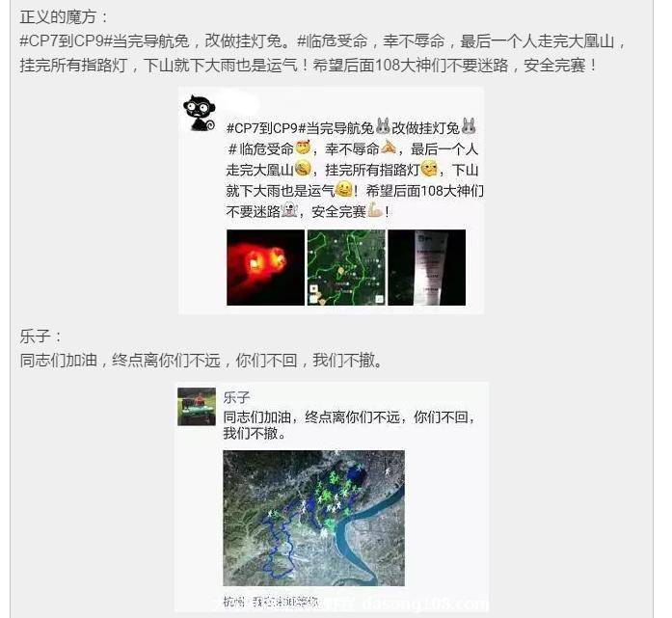Open the red glowing lantern photo
The height and width of the screenshot is (618, 672).
tap(265, 267)
